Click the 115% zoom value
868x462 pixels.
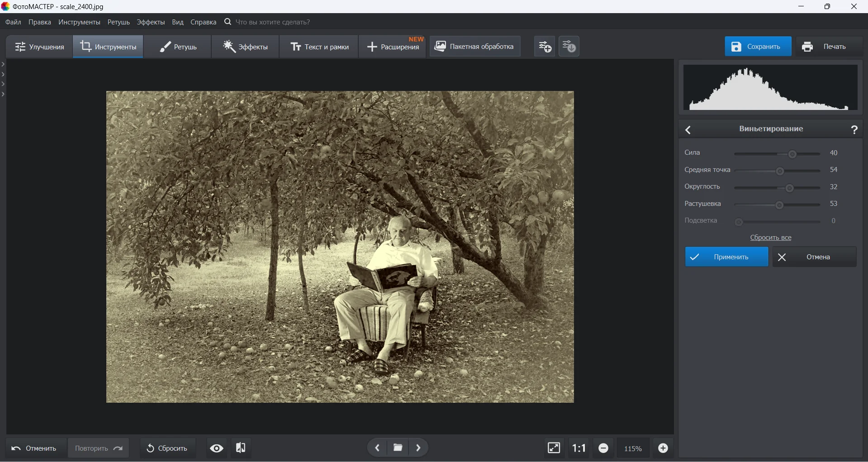(633, 448)
